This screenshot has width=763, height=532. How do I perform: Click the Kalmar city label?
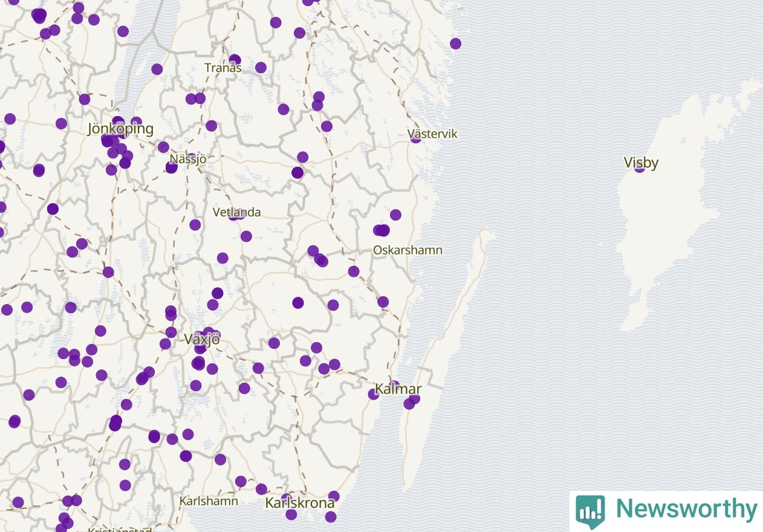pyautogui.click(x=398, y=389)
